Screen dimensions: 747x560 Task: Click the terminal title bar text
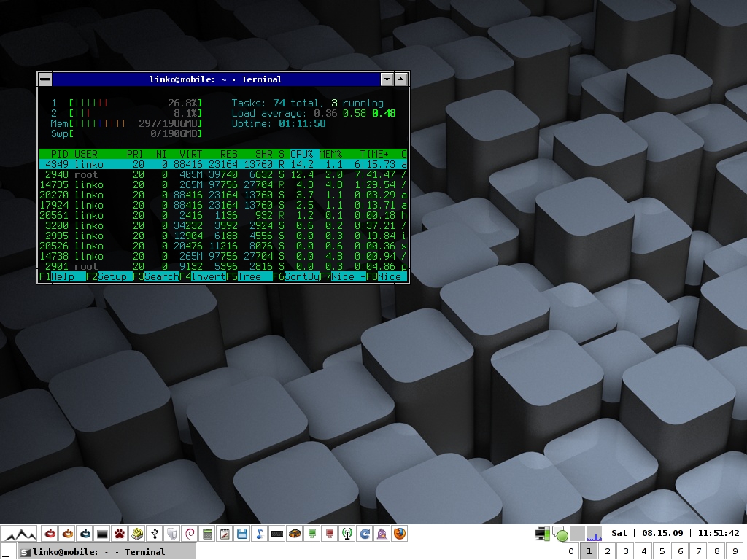(x=215, y=79)
